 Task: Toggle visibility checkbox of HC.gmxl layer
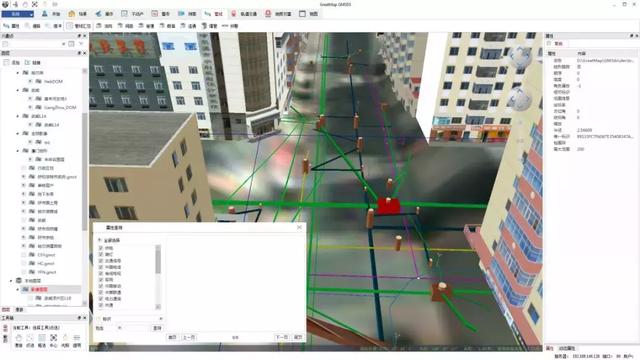pyautogui.click(x=24, y=263)
